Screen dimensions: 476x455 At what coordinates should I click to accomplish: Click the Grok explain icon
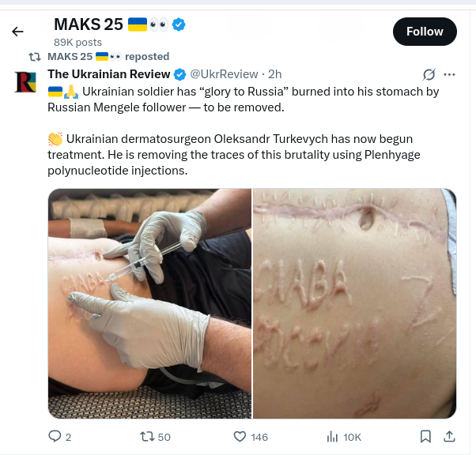coord(429,74)
